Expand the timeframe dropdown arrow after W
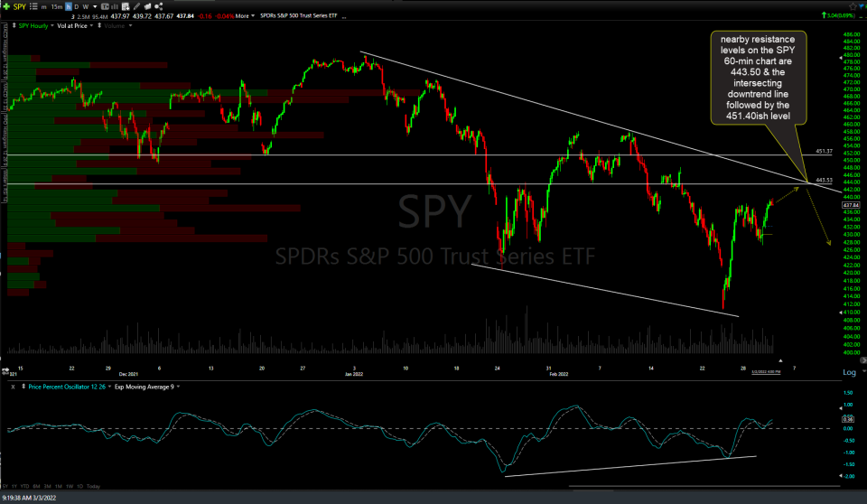Viewport: 867px width, 504px height. point(95,6)
